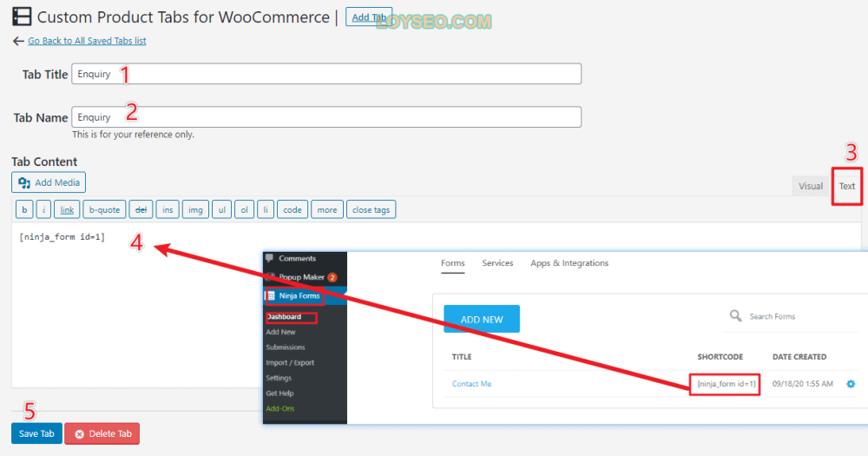Click the ins quicktag button
Viewport: 868px width, 456px height.
(x=168, y=209)
